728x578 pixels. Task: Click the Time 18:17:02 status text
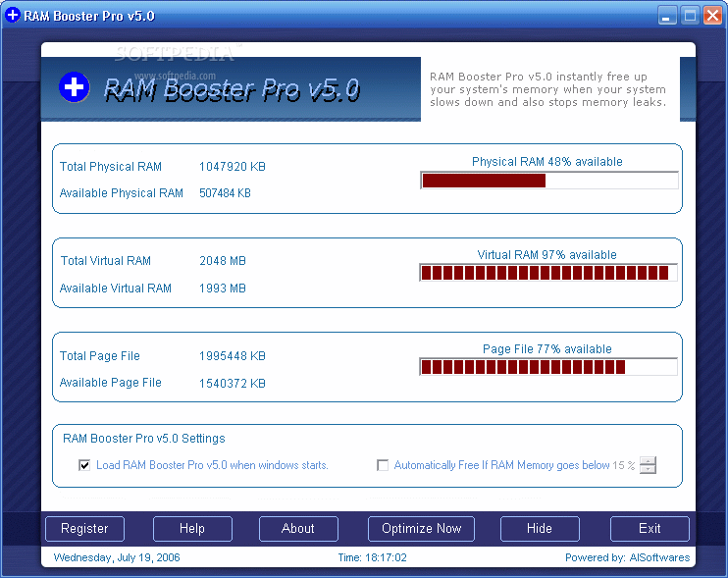372,557
